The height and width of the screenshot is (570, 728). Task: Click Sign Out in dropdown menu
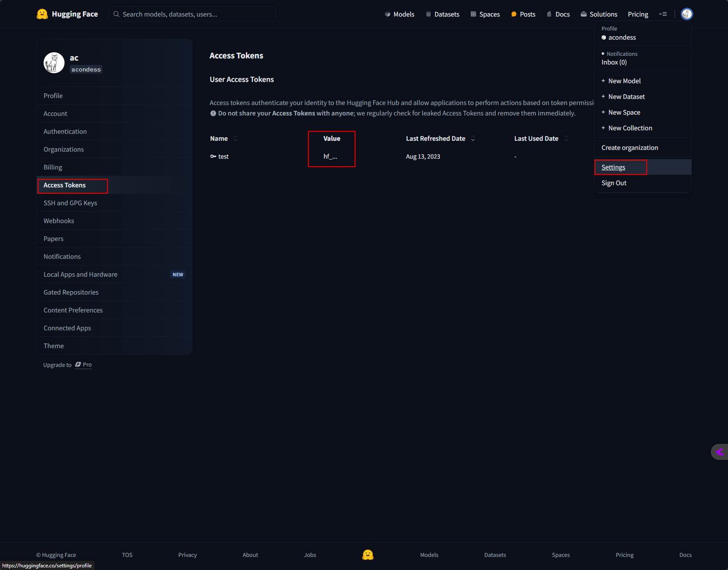[643, 183]
